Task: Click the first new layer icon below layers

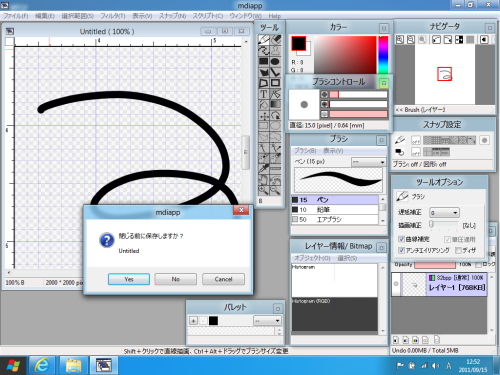Action: click(396, 340)
